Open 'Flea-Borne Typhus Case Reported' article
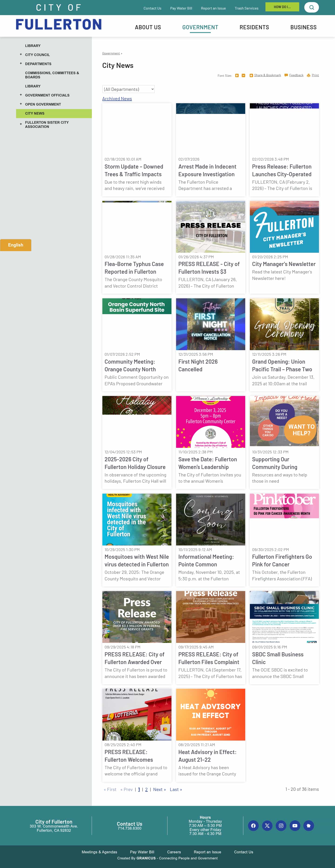Image resolution: width=335 pixels, height=868 pixels. [134, 268]
